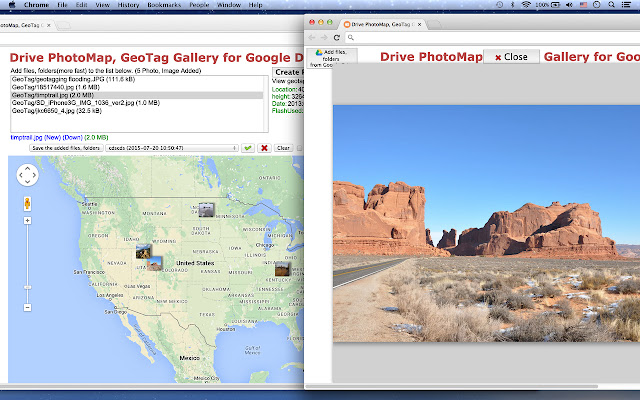Image resolution: width=640 pixels, height=400 pixels.
Task: Click the horizontal scrollbar in the front window
Action: pos(451,386)
